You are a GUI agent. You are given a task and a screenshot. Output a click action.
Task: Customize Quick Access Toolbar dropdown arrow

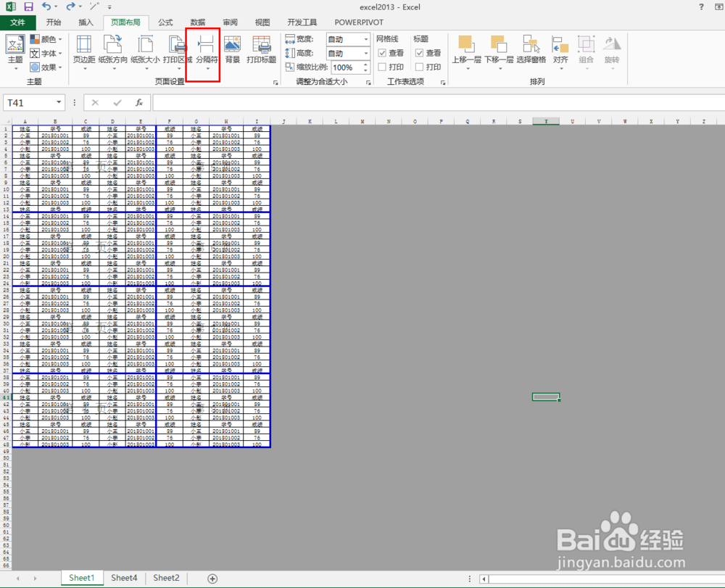[x=109, y=7]
